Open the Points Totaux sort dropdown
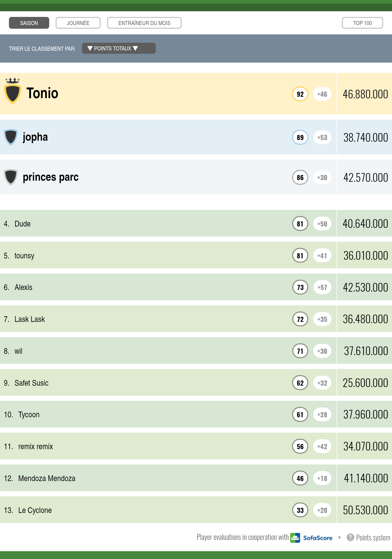The height and width of the screenshot is (559, 392). 119,49
